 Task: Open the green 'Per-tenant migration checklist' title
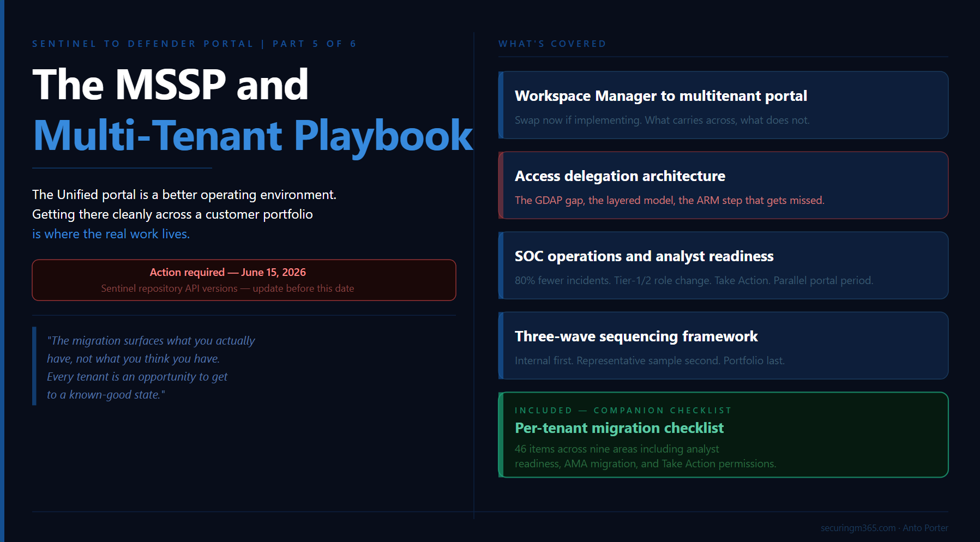click(619, 428)
